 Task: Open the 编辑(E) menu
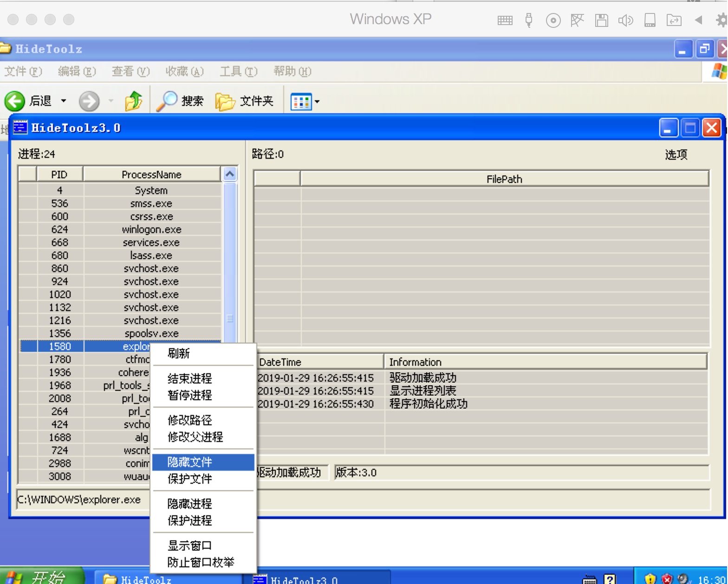pyautogui.click(x=77, y=71)
